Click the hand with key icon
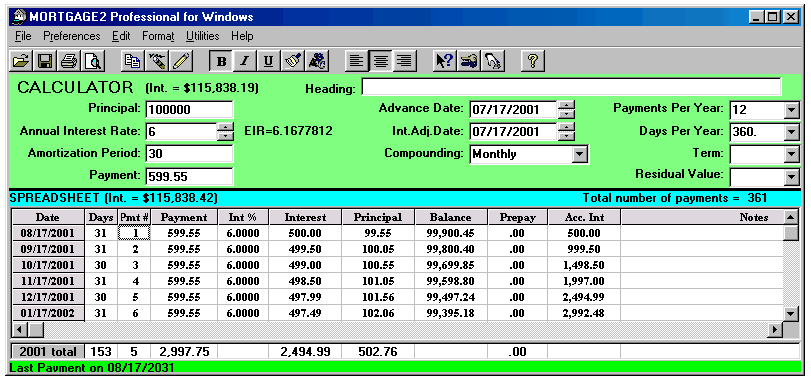This screenshot has height=380, width=811. tap(469, 62)
